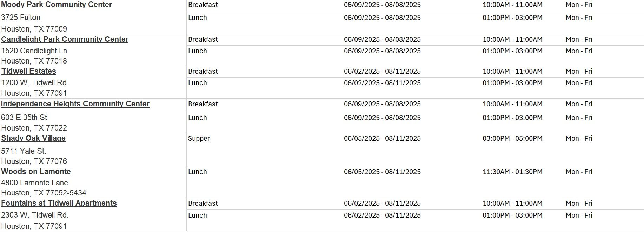Open the Candlelight Park Community Center link
This screenshot has height=232, width=644.
pos(65,39)
